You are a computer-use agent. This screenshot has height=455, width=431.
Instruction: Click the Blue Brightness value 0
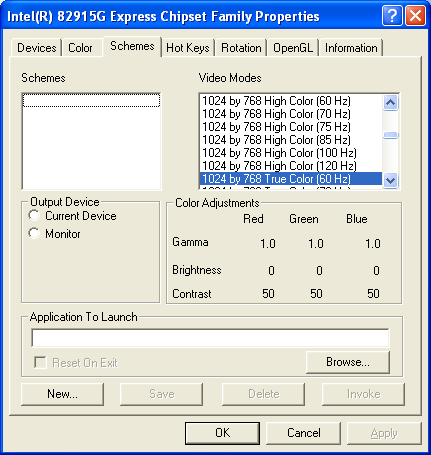[x=376, y=270]
